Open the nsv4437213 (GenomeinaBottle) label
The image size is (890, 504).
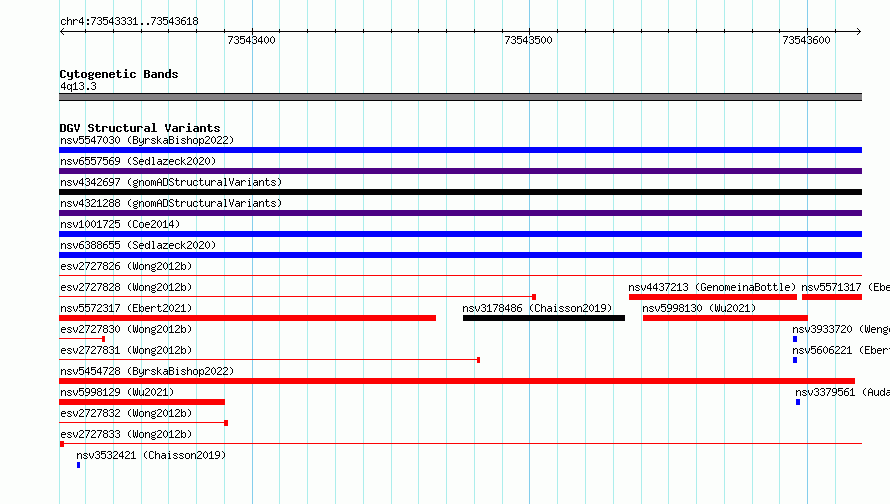[712, 287]
